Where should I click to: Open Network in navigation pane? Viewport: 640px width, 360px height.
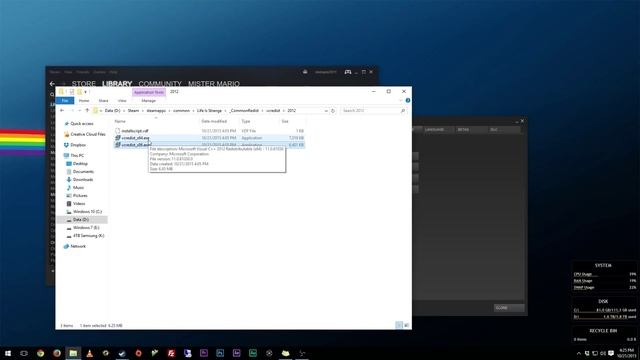tap(78, 247)
